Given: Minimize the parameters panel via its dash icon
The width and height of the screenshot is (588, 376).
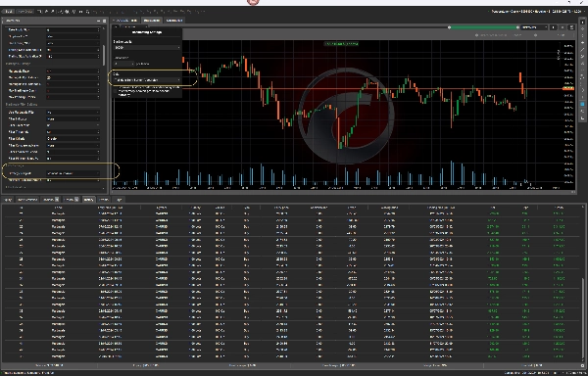Looking at the screenshot, I should [x=99, y=21].
